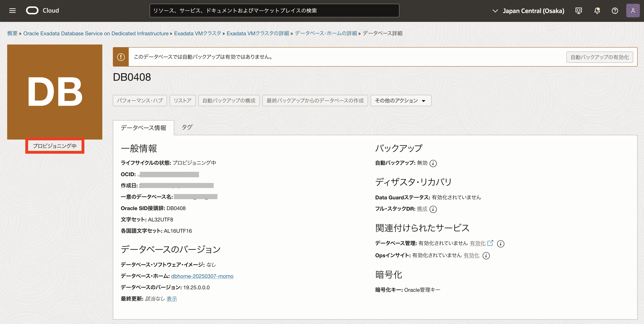Click the info icon beside データベース管理
The width and height of the screenshot is (644, 324).
pos(501,244)
